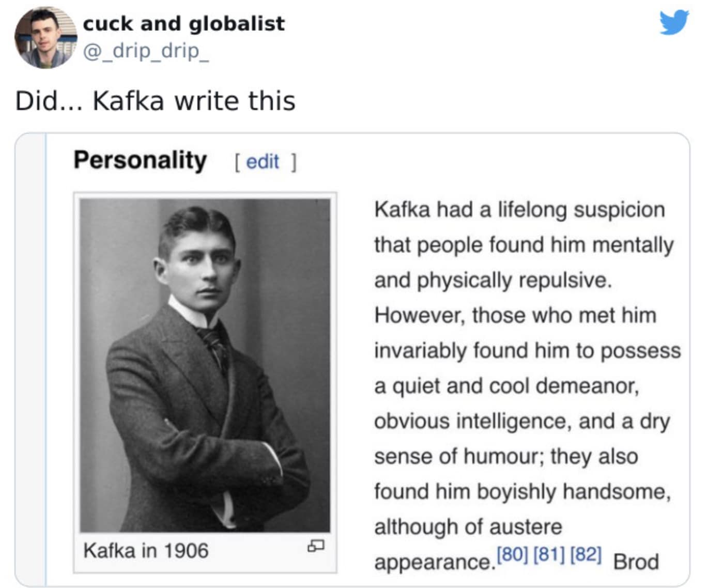The width and height of the screenshot is (708, 588).
Task: Click the Kafka 1906 portrait photo
Action: pos(205,365)
